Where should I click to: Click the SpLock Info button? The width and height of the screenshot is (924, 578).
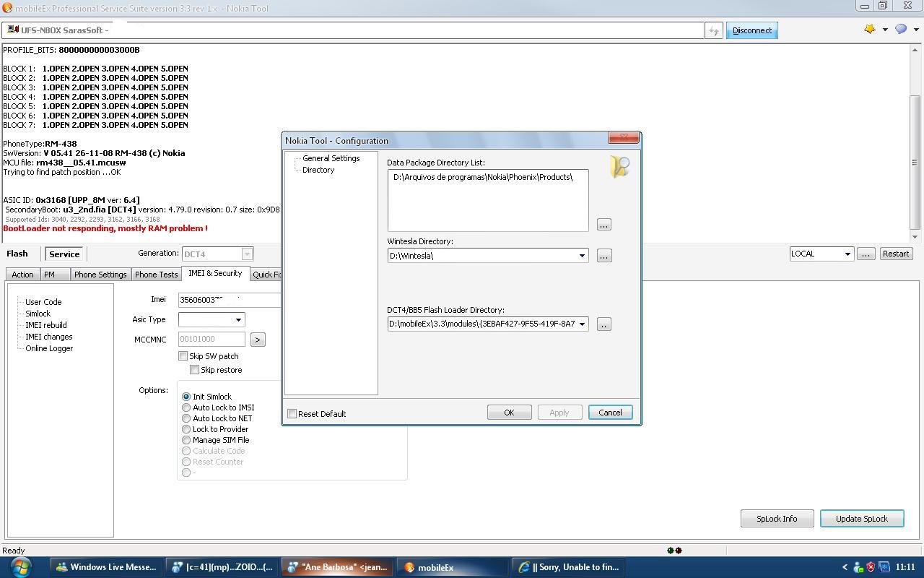point(777,519)
